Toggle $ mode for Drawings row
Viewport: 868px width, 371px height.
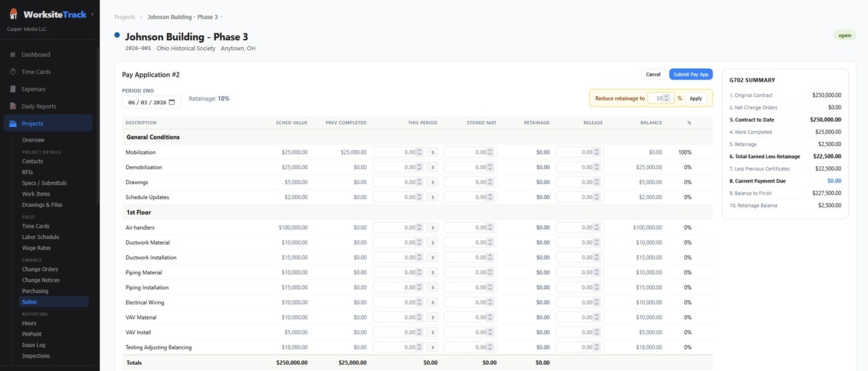433,182
